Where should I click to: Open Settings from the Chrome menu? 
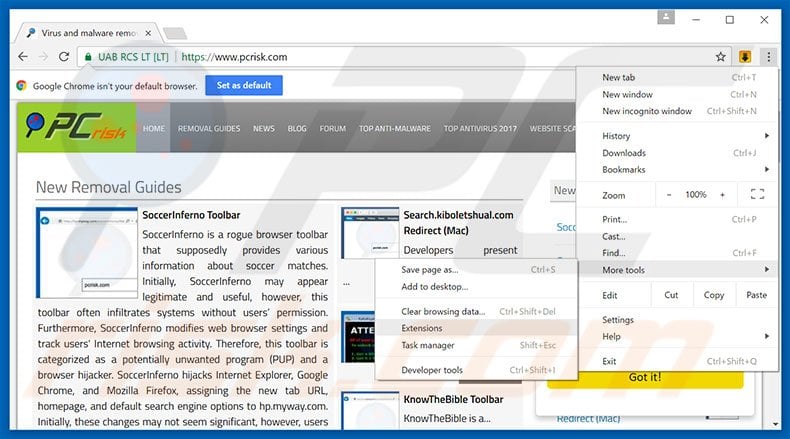click(678, 320)
